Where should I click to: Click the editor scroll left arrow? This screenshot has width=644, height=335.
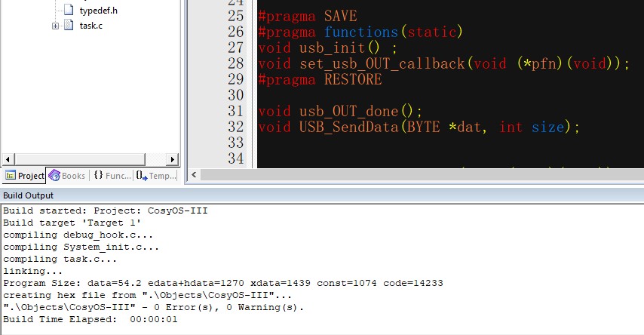pos(194,175)
